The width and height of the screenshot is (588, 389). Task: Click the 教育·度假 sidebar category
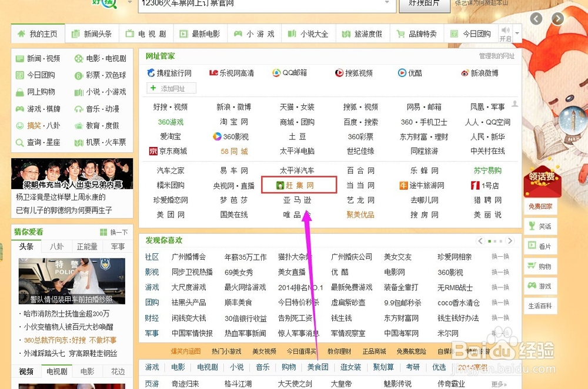[x=97, y=126]
